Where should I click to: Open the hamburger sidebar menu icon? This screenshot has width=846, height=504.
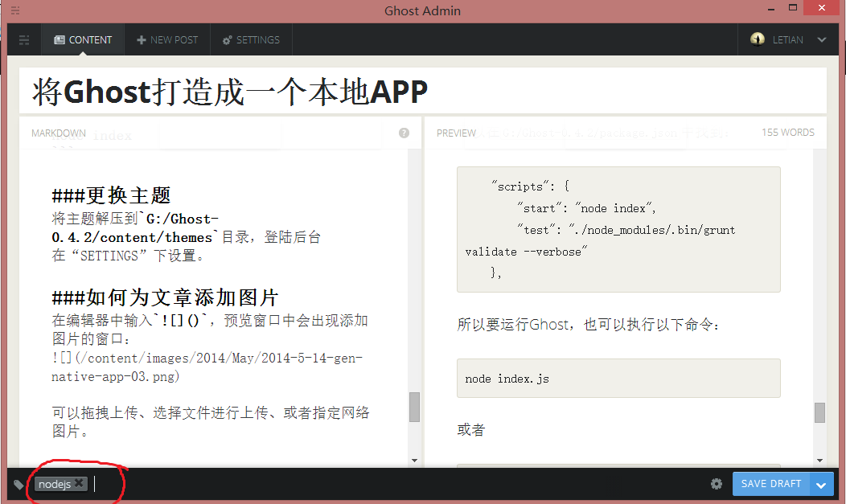tap(24, 40)
